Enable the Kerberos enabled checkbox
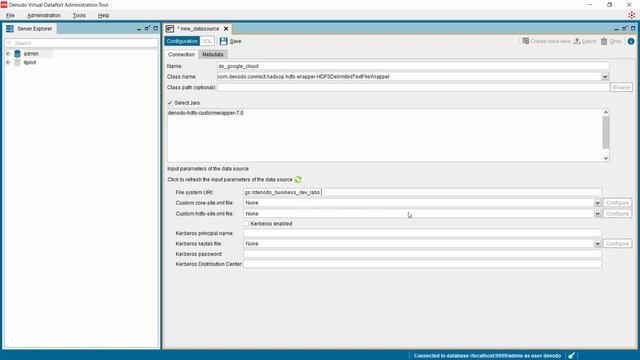Screen dimensions: 640x360 [246, 224]
